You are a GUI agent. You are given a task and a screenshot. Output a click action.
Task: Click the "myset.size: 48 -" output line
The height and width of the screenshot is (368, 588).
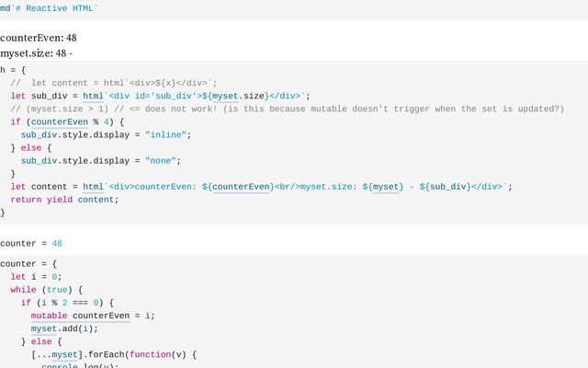click(x=37, y=53)
